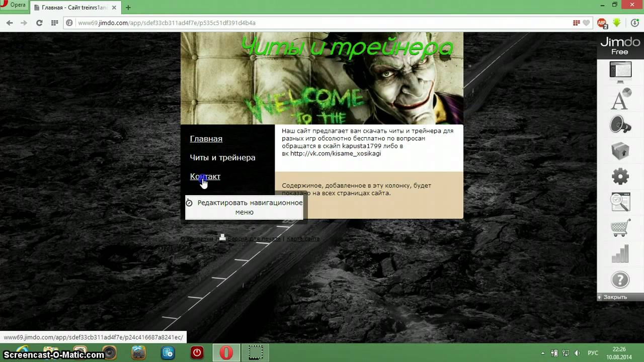The image size is (644, 362).
Task: Close the Главная browser tab
Action: [x=115, y=8]
